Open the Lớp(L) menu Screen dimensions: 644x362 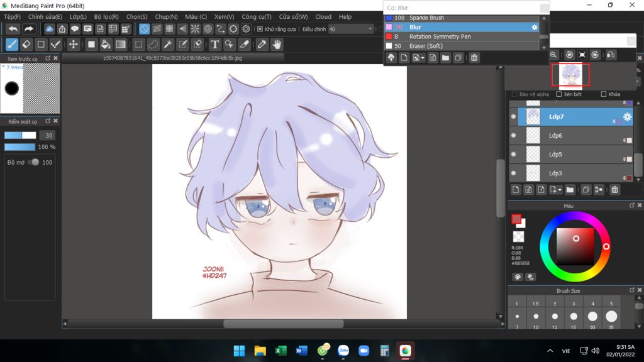click(77, 17)
